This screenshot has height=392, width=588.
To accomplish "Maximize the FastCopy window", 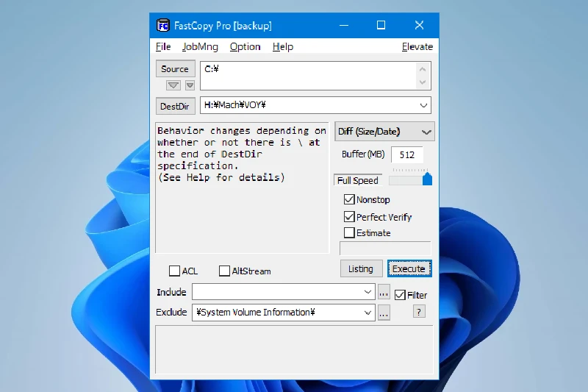I will point(381,26).
